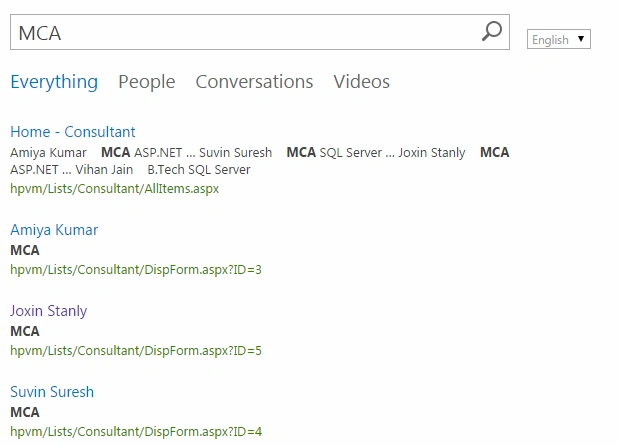Open the Home - Consultant result
This screenshot has width=618, height=446.
point(73,132)
